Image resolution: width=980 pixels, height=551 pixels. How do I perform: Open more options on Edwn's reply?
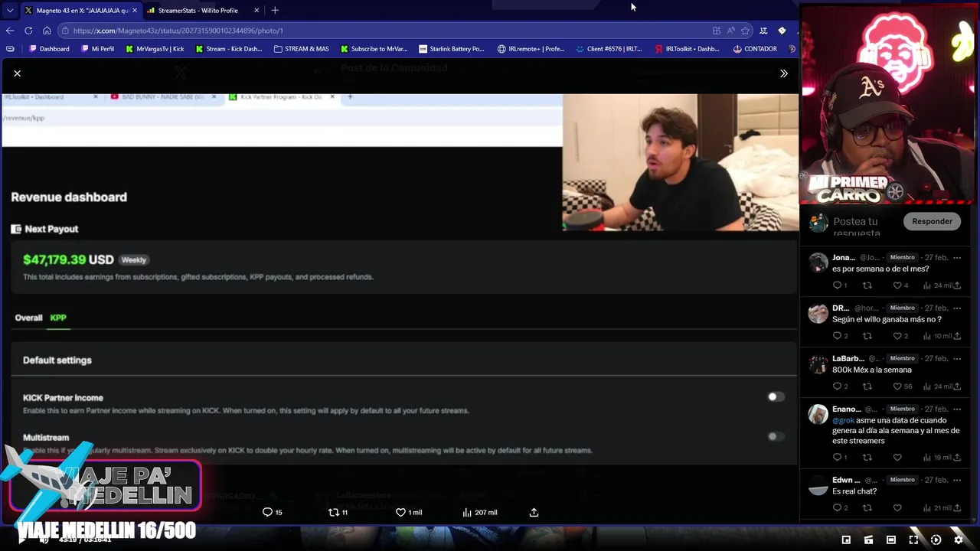(957, 480)
